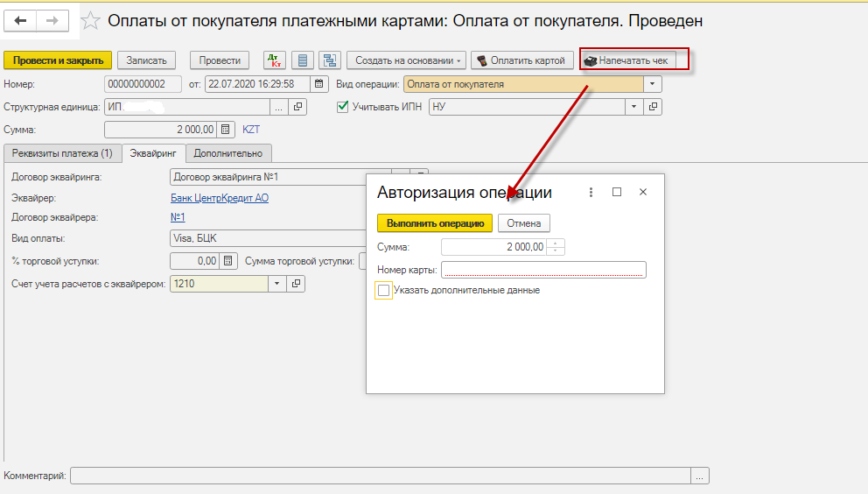Screen dimensions: 868x494
Task: Click Оплатить картой button
Action: 521,60
